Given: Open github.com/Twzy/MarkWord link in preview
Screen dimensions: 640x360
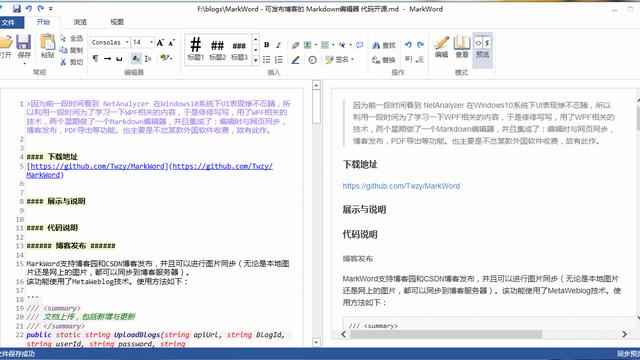Looking at the screenshot, I should 401,186.
